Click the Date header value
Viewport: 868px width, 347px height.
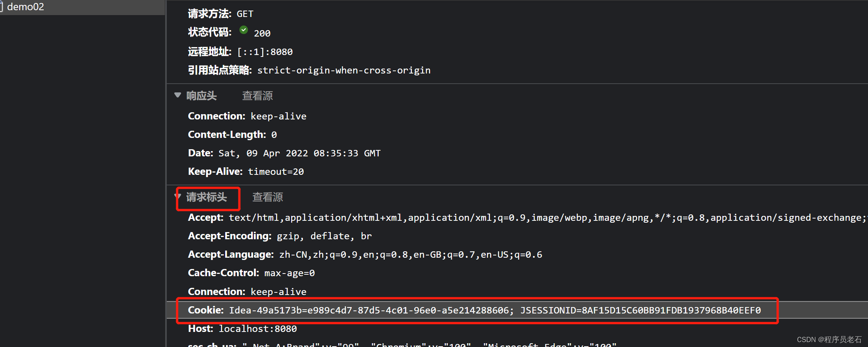(300, 153)
